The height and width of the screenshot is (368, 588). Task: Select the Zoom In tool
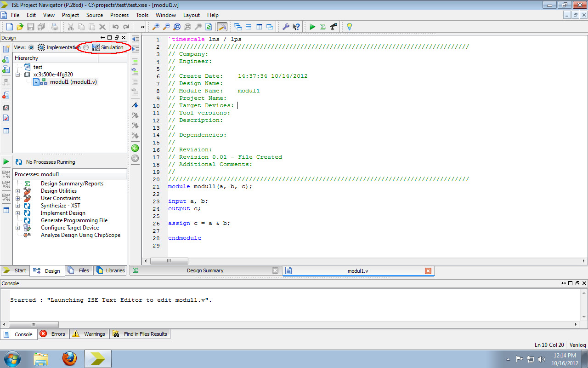tap(156, 26)
